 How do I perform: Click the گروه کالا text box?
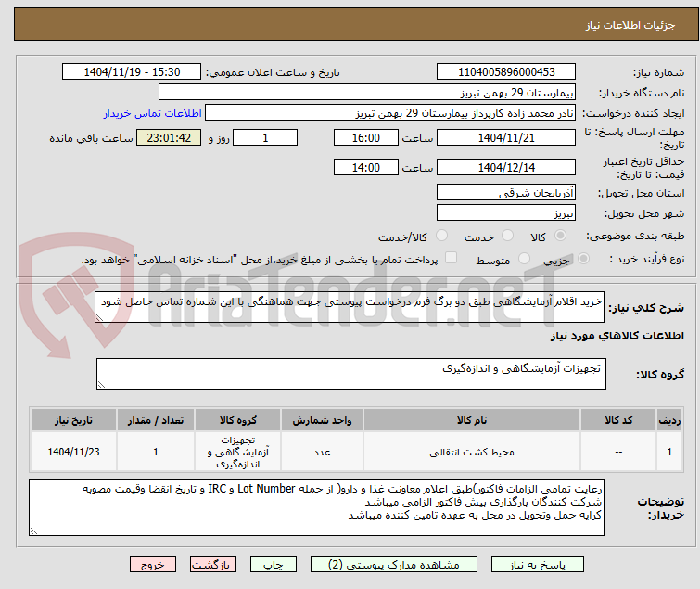(351, 374)
